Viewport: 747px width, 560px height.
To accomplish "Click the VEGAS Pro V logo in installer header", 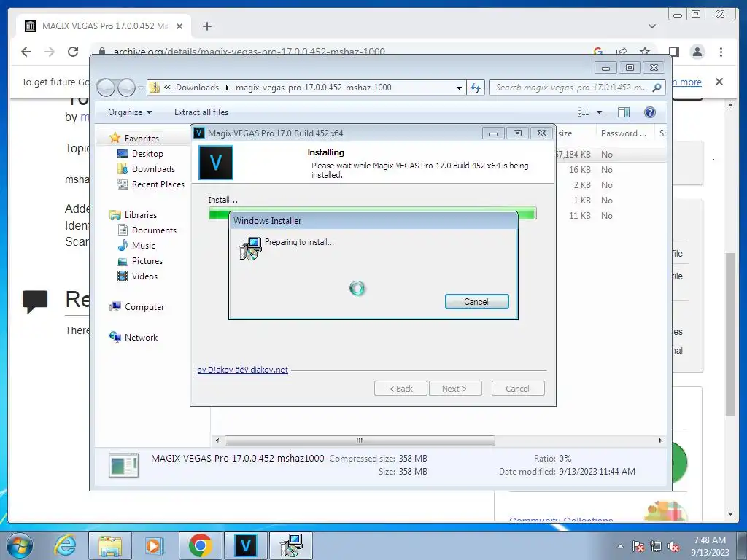I will click(216, 163).
